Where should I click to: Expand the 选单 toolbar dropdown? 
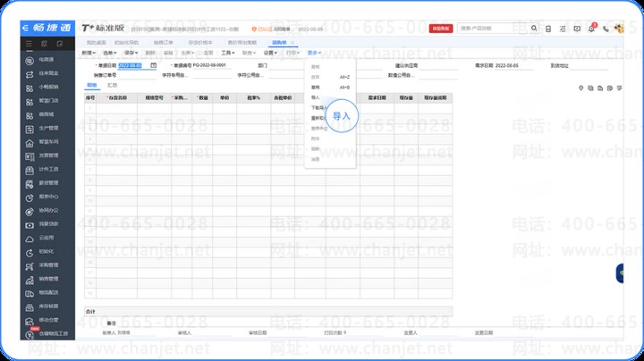[x=110, y=53]
